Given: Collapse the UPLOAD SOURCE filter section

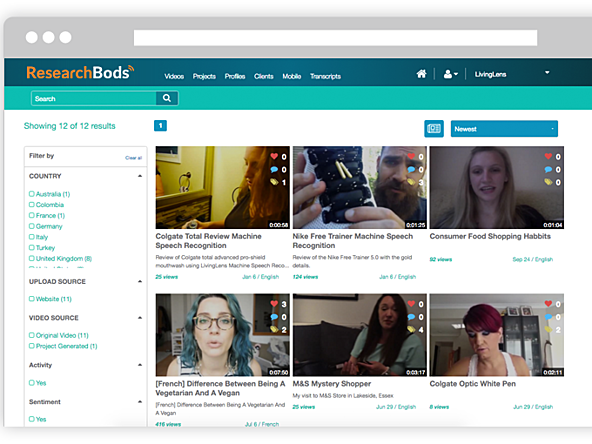Looking at the screenshot, I should click(140, 281).
